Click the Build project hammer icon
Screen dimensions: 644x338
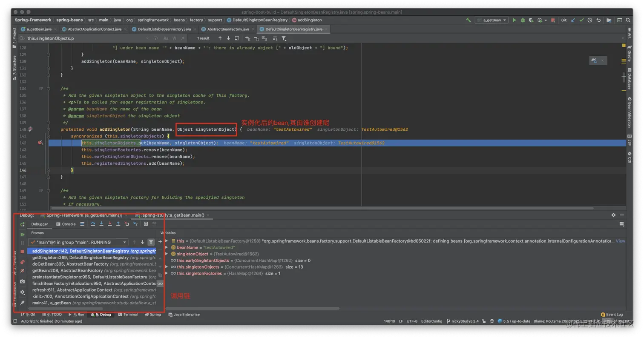[469, 20]
